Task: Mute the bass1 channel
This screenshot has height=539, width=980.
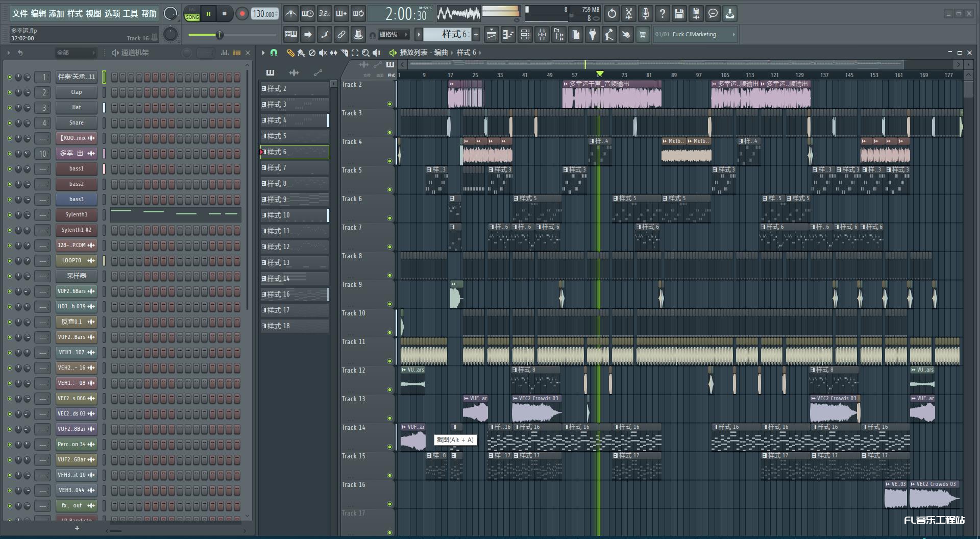Action: point(10,169)
